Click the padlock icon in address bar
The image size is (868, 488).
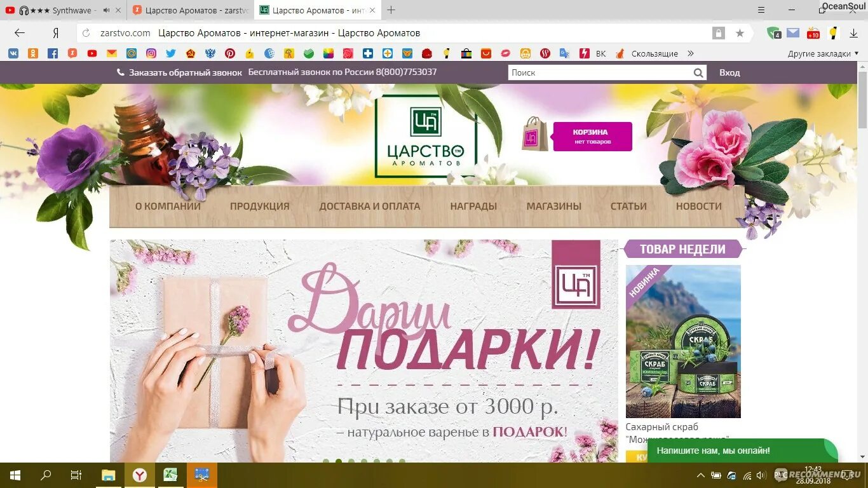(719, 33)
